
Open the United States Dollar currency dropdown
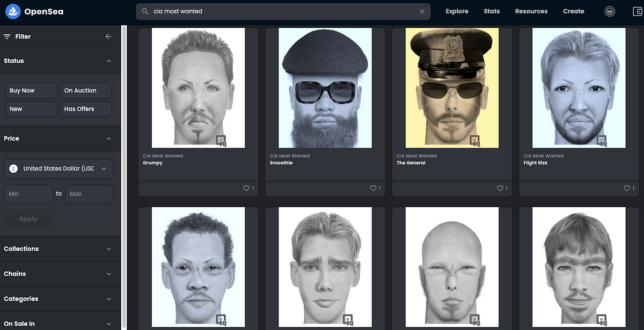pyautogui.click(x=58, y=168)
